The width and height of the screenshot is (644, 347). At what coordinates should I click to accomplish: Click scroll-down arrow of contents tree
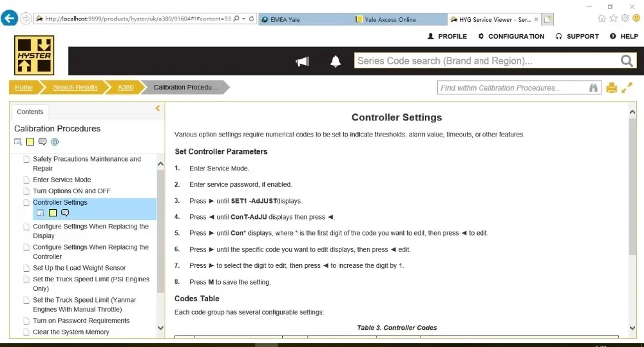(x=160, y=328)
